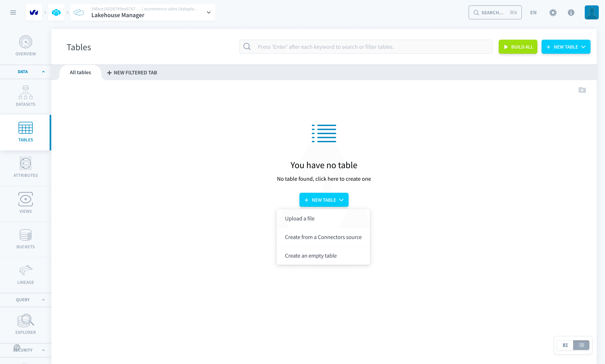Click the platform home logo icon
The width and height of the screenshot is (605, 364).
pyautogui.click(x=34, y=12)
